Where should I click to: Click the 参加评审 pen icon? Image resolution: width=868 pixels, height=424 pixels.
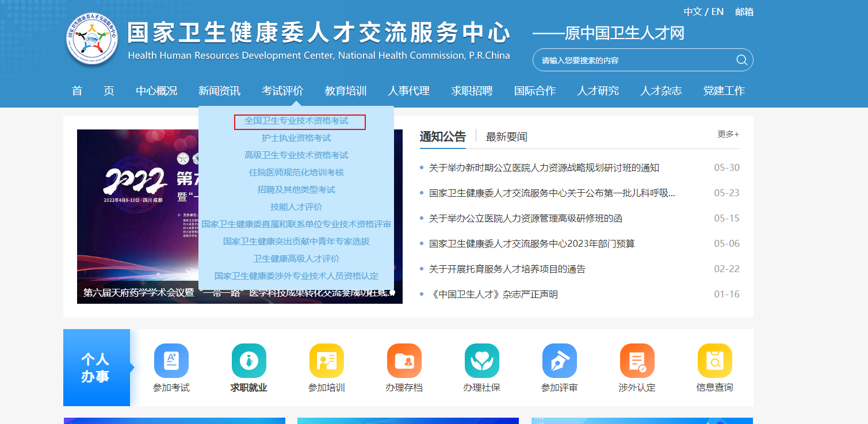pos(559,361)
